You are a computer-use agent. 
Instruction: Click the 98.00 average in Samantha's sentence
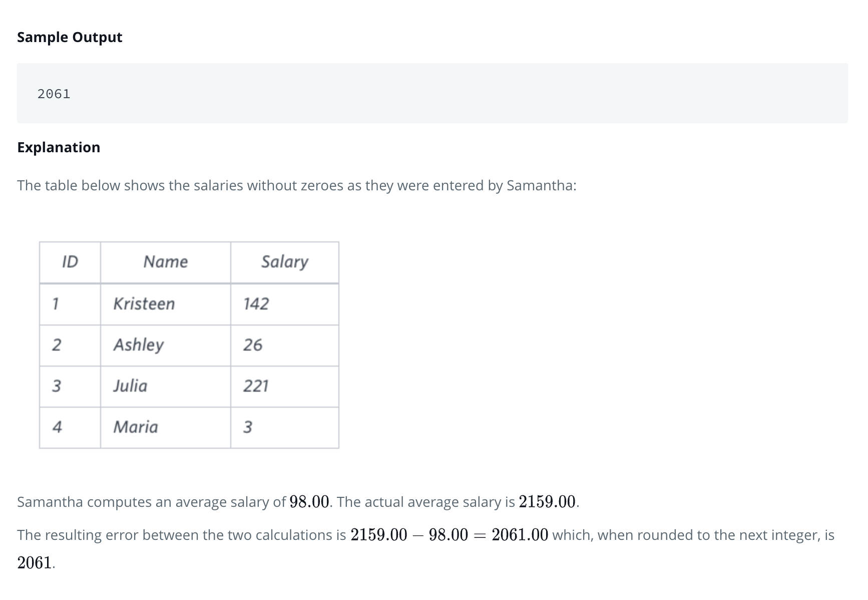click(309, 502)
